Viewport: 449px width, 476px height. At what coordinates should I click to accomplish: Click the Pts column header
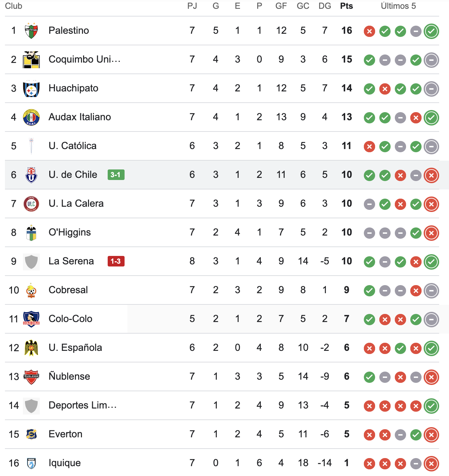tap(346, 6)
